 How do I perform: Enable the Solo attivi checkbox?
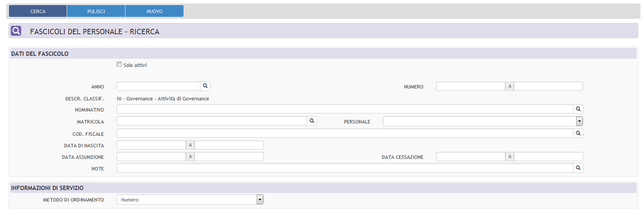pos(119,65)
